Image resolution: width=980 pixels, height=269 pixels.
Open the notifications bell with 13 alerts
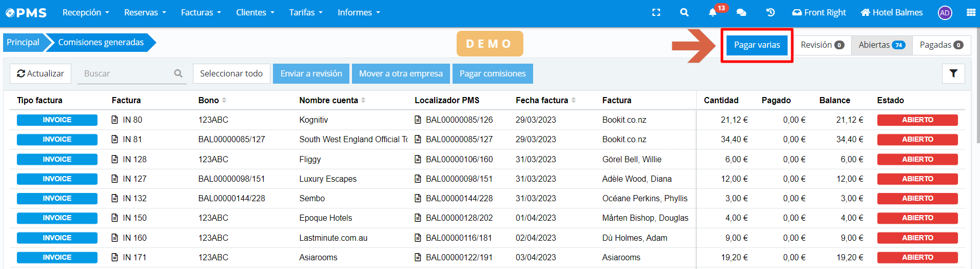[713, 12]
